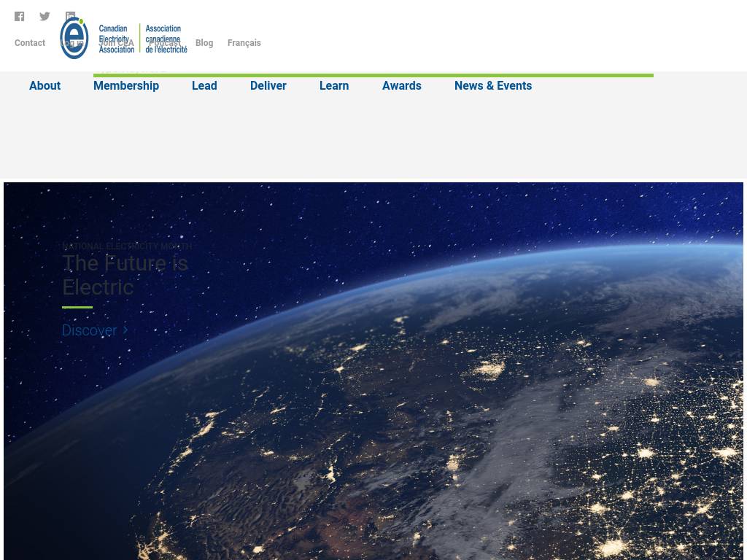
Task: Open the Awards menu item
Action: pos(402,85)
